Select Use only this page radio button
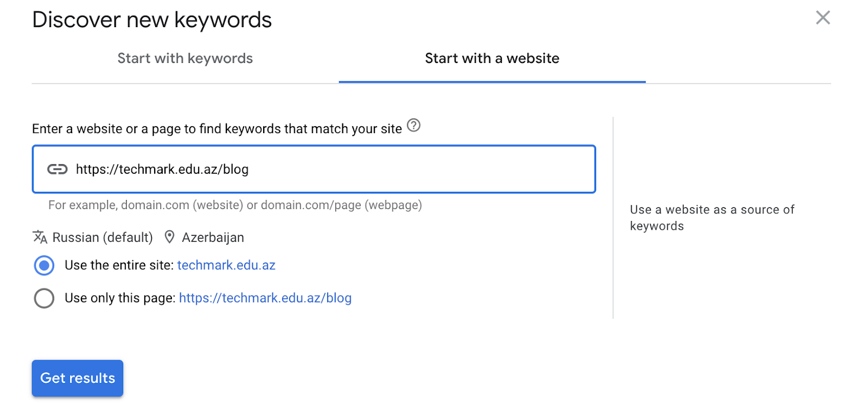 pyautogui.click(x=44, y=298)
